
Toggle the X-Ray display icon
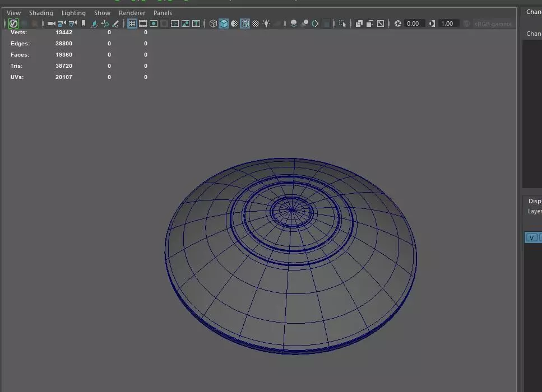[x=359, y=24]
